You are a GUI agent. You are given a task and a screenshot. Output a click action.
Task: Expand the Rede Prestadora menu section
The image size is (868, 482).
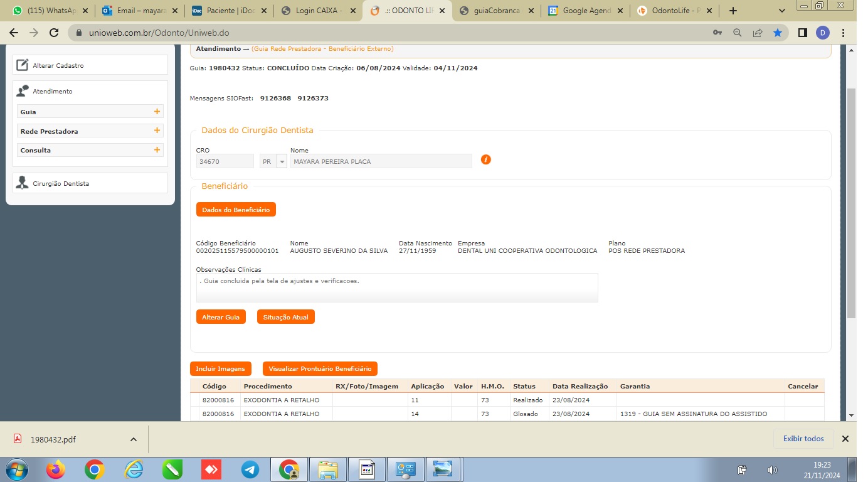pos(157,131)
